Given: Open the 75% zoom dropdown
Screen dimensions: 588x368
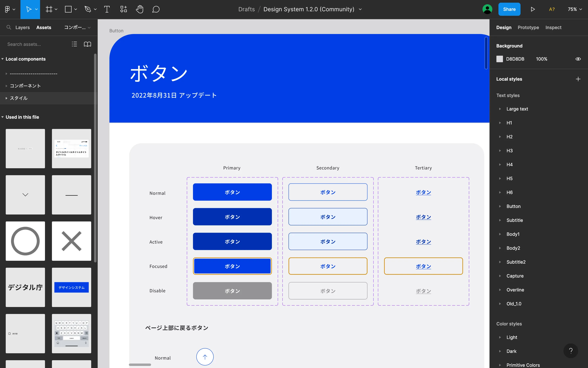Looking at the screenshot, I should (575, 9).
